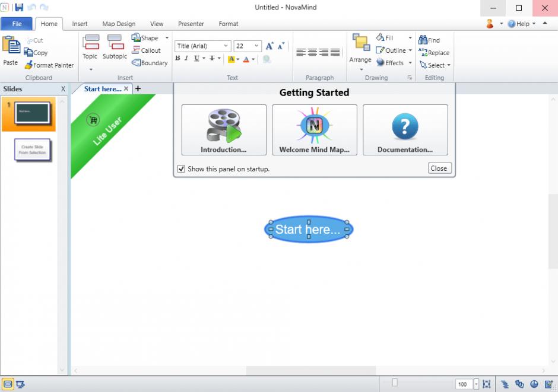
Task: Expand the Help dropdown arrow
Action: (534, 24)
